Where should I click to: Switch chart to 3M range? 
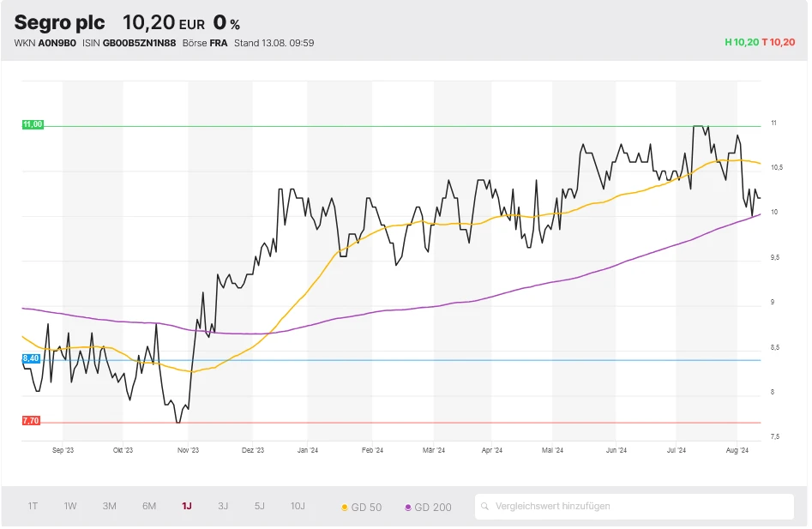tap(110, 506)
